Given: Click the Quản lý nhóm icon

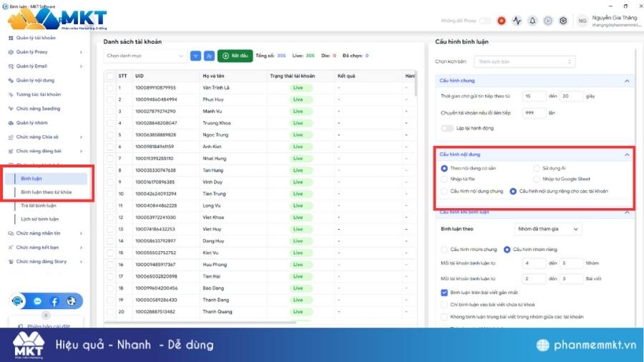Looking at the screenshot, I should (x=11, y=123).
